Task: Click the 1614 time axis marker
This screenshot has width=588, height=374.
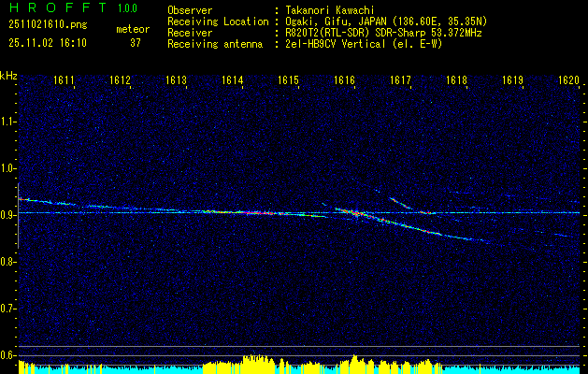Action: [232, 81]
